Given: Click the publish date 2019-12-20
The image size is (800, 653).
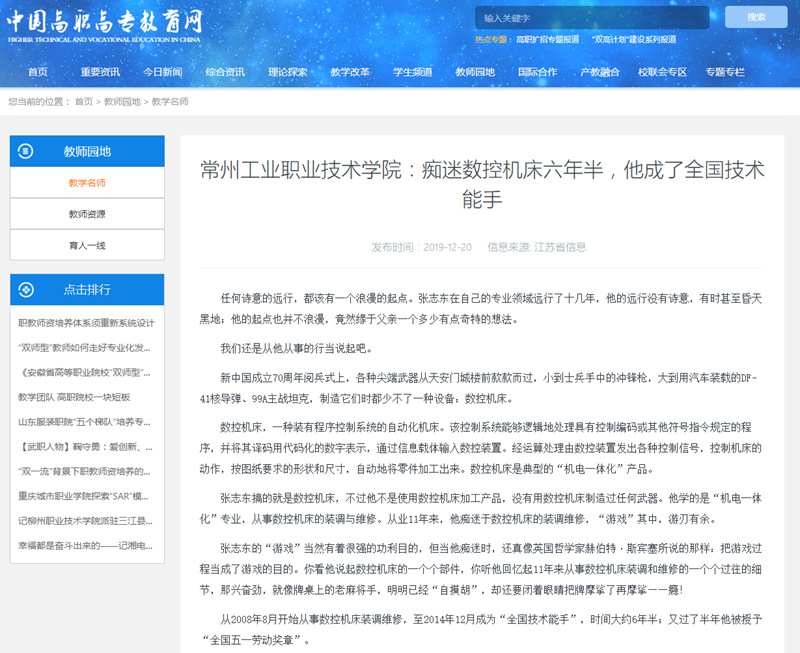Looking at the screenshot, I should (447, 247).
